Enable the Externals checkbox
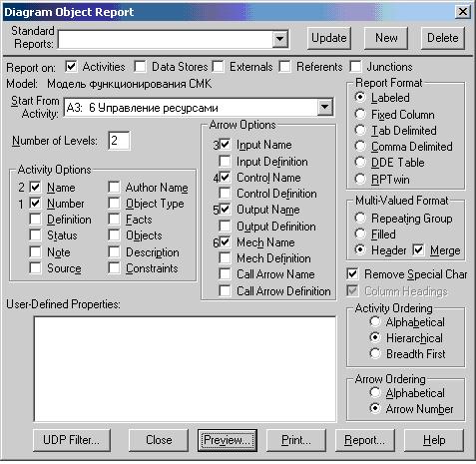 (x=218, y=66)
